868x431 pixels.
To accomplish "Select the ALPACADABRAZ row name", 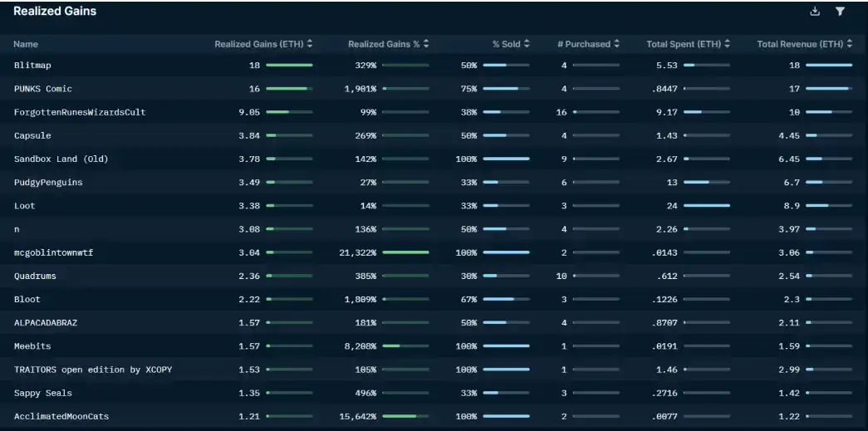I will (x=46, y=322).
